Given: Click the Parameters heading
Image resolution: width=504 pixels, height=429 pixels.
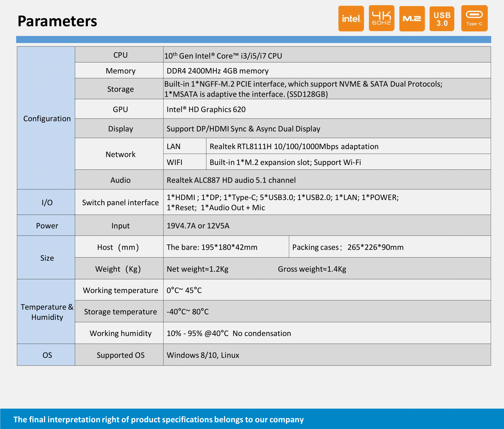Looking at the screenshot, I should pyautogui.click(x=57, y=21).
